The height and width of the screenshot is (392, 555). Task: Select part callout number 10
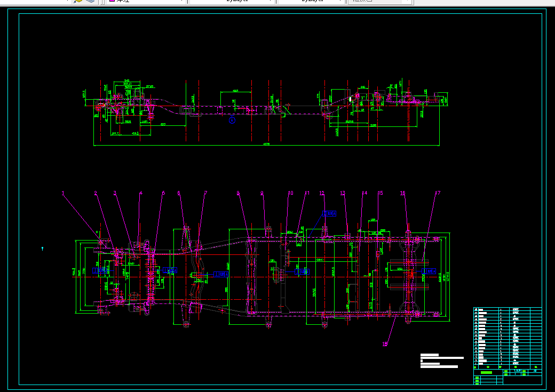point(291,193)
